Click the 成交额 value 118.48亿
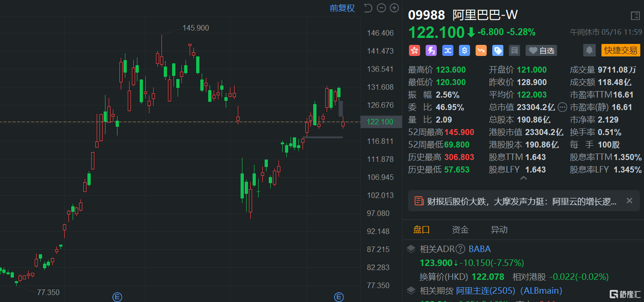This screenshot has width=644, height=302. coord(614,82)
